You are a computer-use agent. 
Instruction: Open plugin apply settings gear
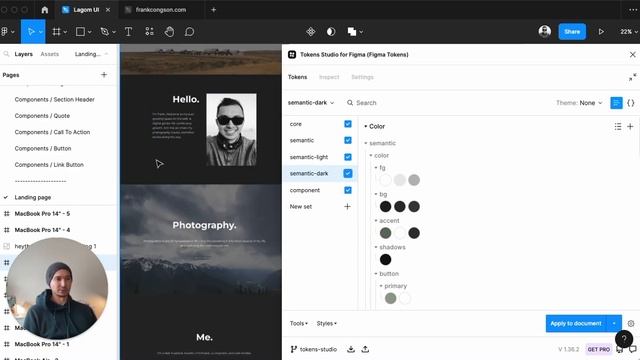(x=631, y=323)
